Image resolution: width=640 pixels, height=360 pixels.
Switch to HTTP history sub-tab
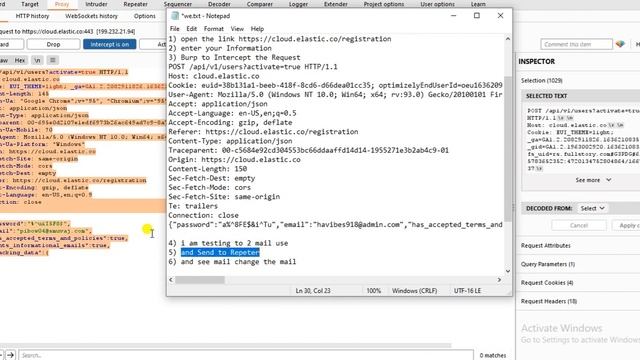pyautogui.click(x=32, y=16)
